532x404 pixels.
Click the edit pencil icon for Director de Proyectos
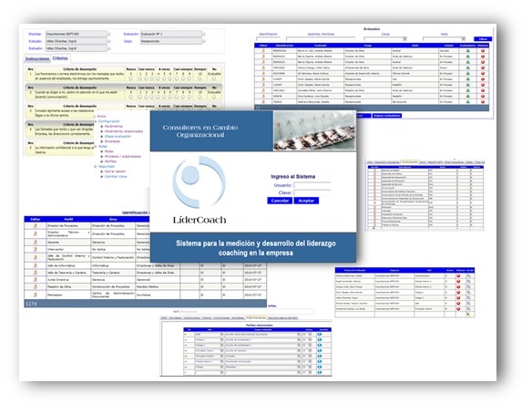[x=36, y=225]
